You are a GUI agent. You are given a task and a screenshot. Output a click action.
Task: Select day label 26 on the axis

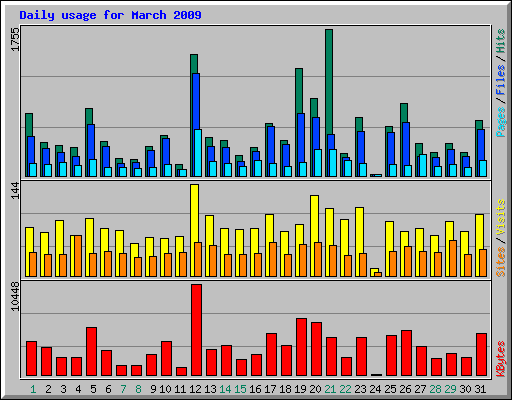[405, 389]
